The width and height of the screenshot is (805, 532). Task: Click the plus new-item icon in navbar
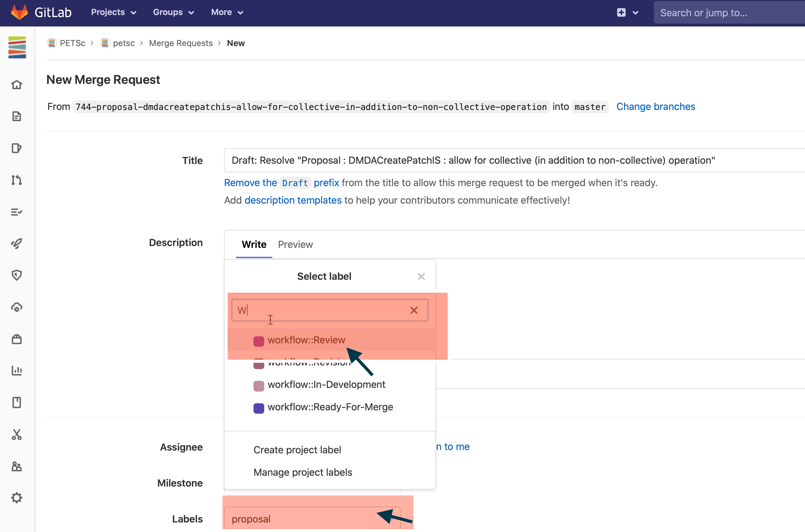(621, 13)
